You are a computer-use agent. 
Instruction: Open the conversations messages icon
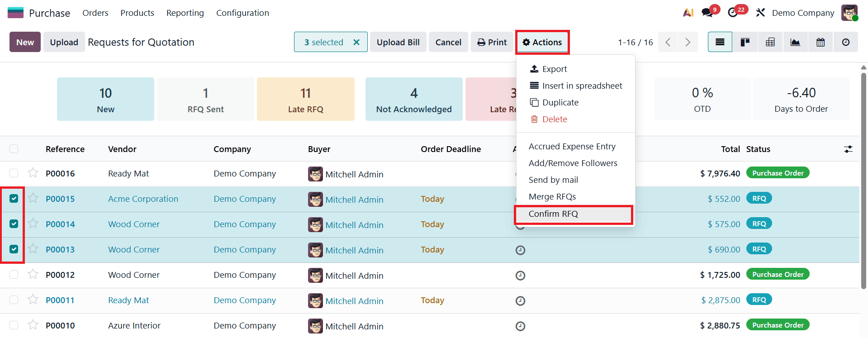point(707,13)
